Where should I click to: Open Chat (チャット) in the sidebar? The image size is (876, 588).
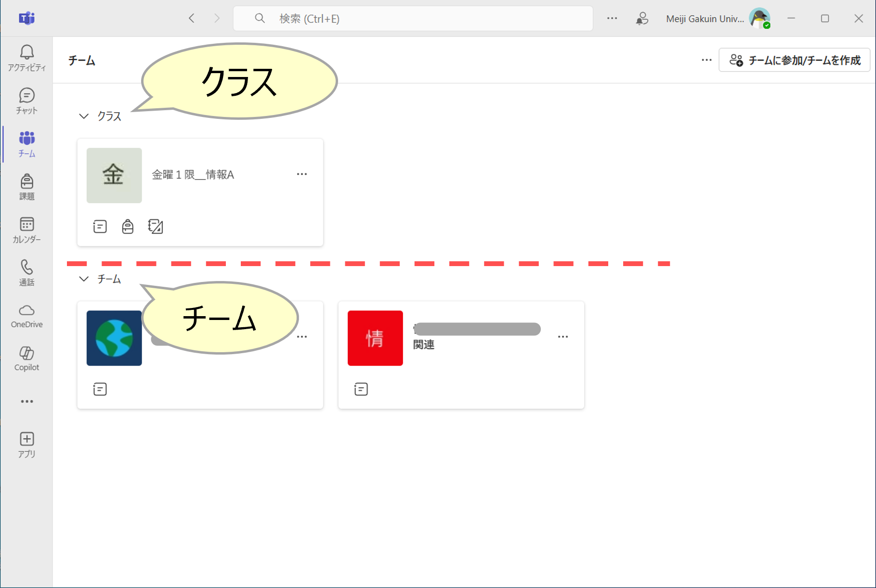(26, 101)
